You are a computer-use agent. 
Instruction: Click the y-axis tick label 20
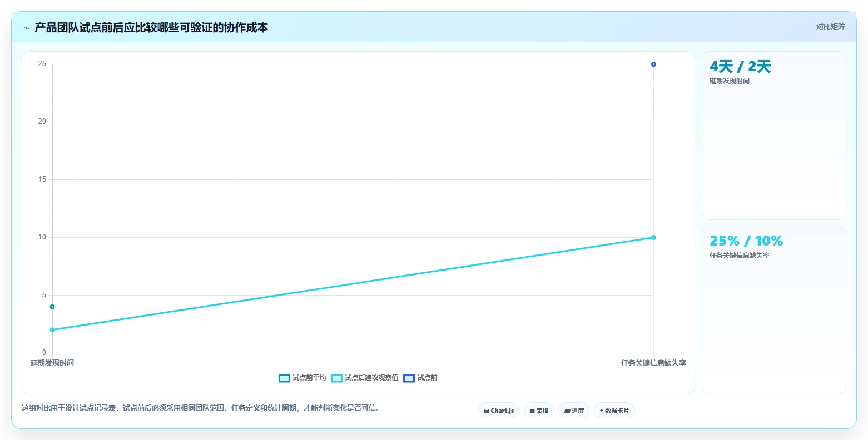point(42,122)
